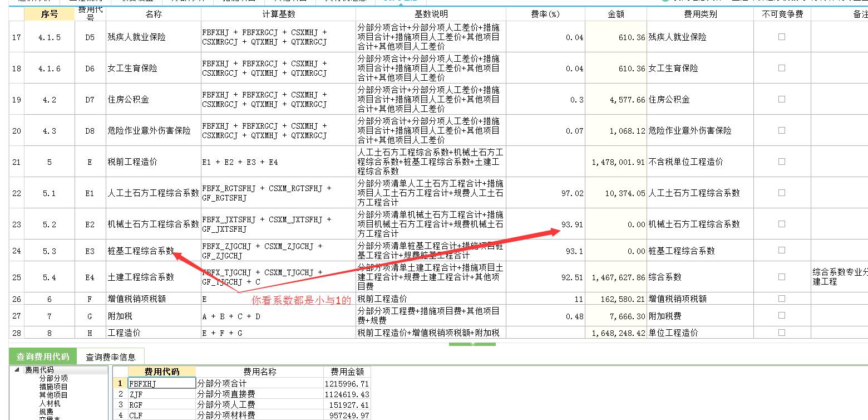Click the rate cell 97.02
Screen dimensions: 868x420
(x=545, y=193)
